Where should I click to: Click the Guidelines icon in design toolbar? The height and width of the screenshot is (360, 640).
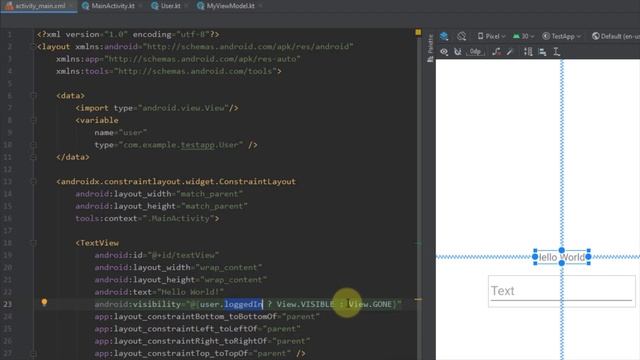[556, 52]
